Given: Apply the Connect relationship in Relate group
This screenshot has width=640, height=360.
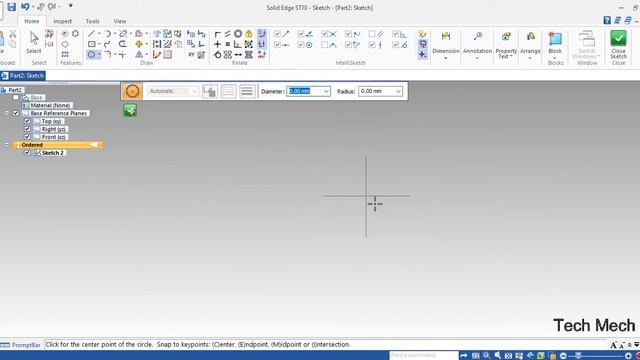Looking at the screenshot, I should 217,34.
